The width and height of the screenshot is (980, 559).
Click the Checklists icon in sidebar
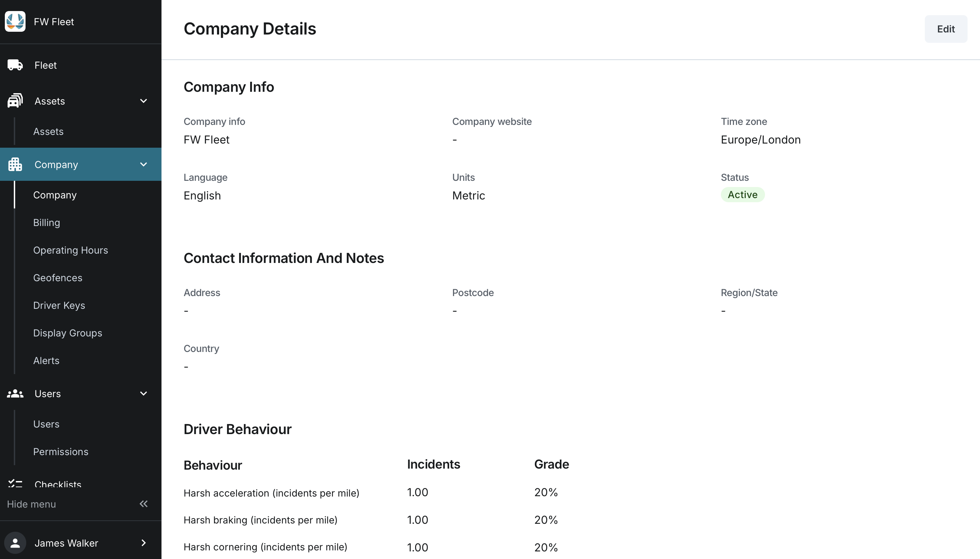(15, 483)
